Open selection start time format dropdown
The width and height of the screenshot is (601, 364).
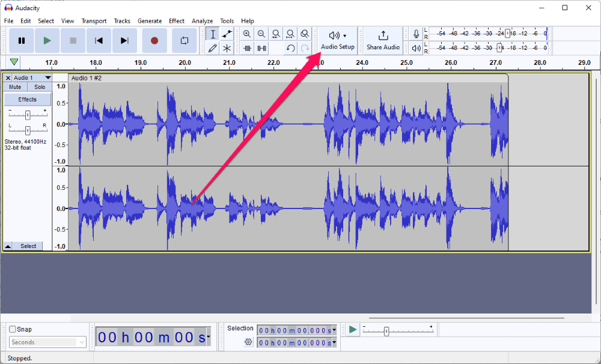[334, 330]
